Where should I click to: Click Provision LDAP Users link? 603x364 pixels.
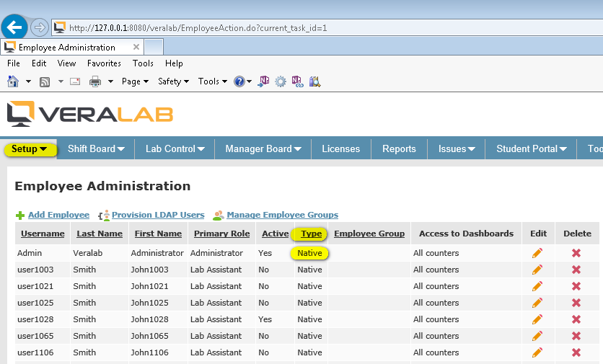click(158, 215)
